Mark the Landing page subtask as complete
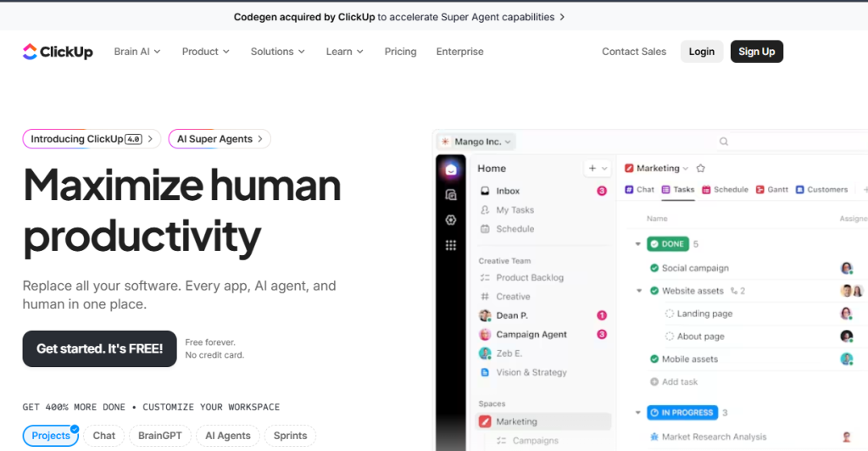 click(670, 314)
